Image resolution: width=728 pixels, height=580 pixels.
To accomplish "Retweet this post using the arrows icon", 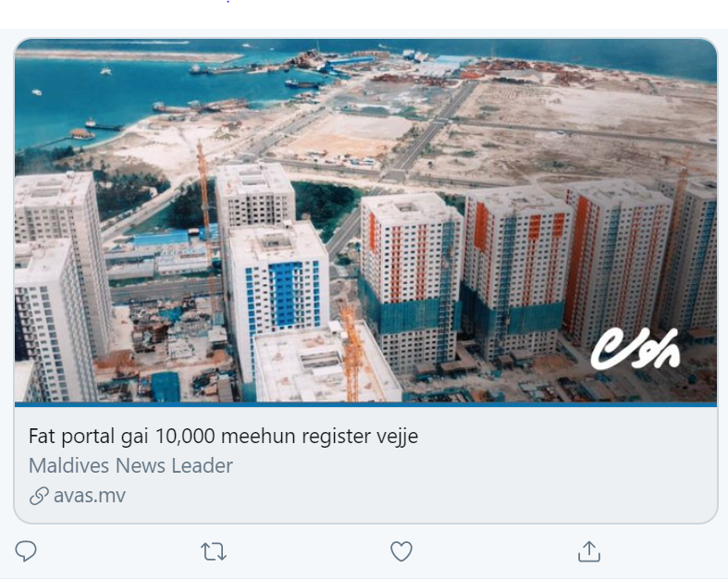I will click(214, 551).
